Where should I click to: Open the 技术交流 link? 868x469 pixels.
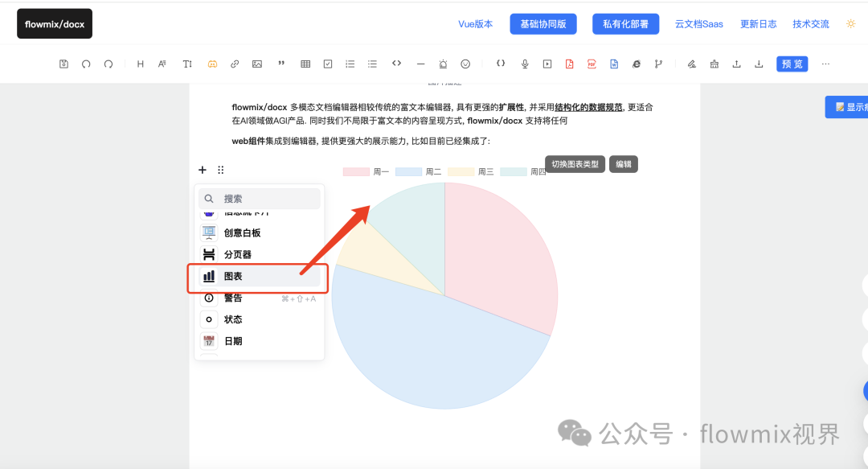coord(810,24)
